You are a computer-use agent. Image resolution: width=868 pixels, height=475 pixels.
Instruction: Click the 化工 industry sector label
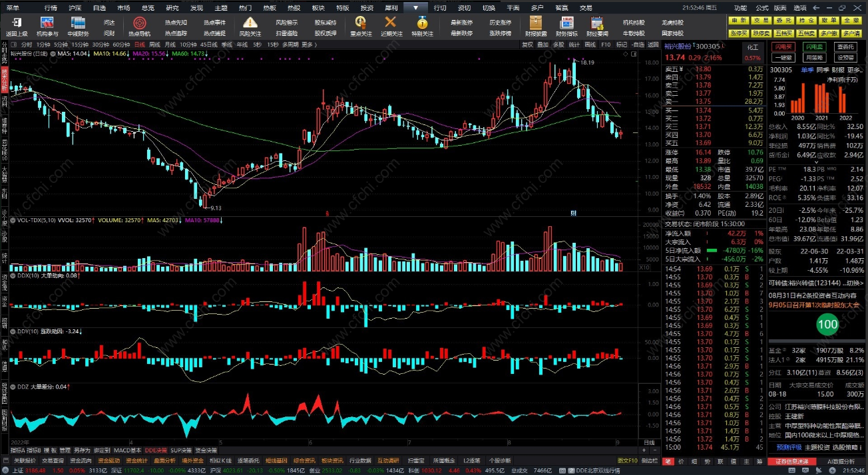(x=752, y=47)
